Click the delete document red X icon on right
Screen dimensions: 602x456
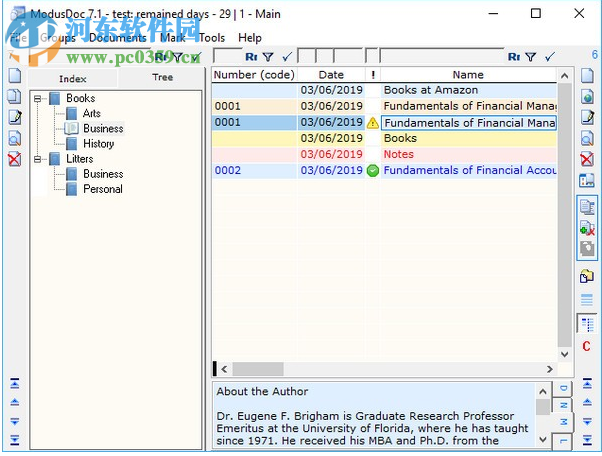(x=588, y=159)
